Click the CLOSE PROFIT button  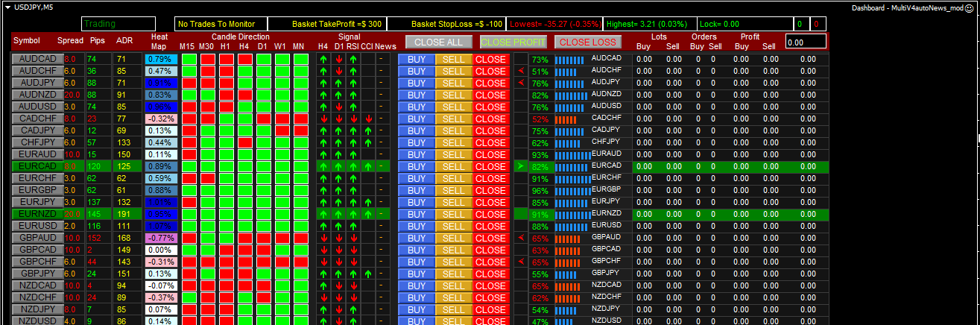(513, 42)
